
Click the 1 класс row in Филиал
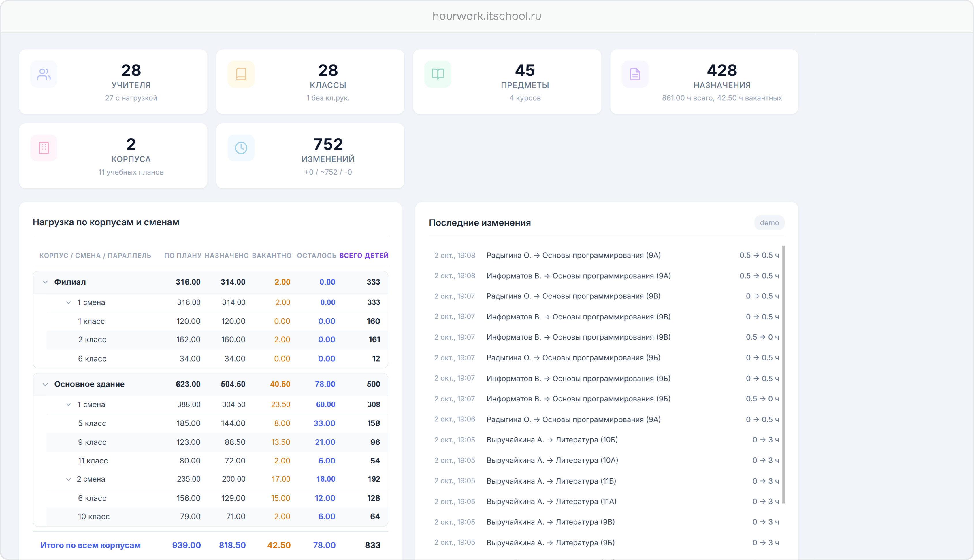pos(217,321)
